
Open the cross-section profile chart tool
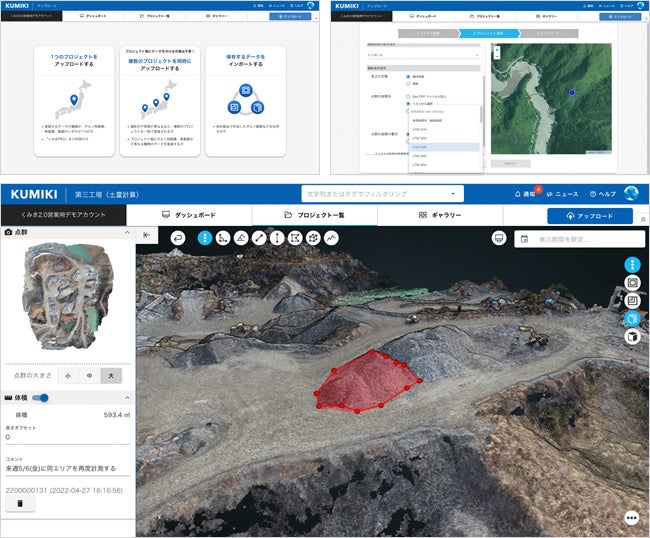331,238
